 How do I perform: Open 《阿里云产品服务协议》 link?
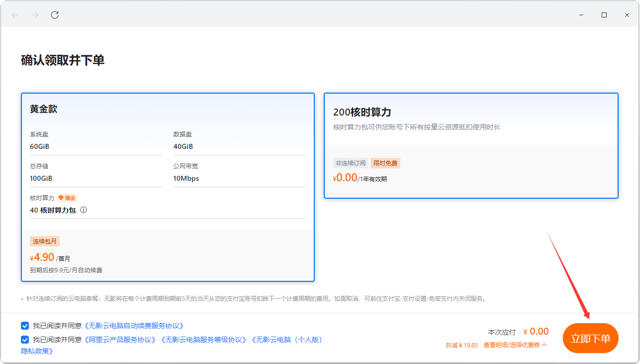(121, 340)
